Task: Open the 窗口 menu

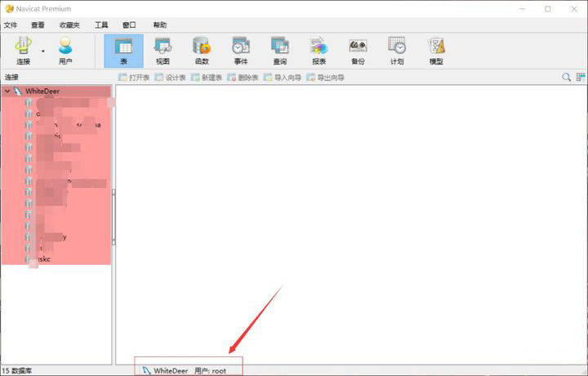Action: tap(129, 25)
